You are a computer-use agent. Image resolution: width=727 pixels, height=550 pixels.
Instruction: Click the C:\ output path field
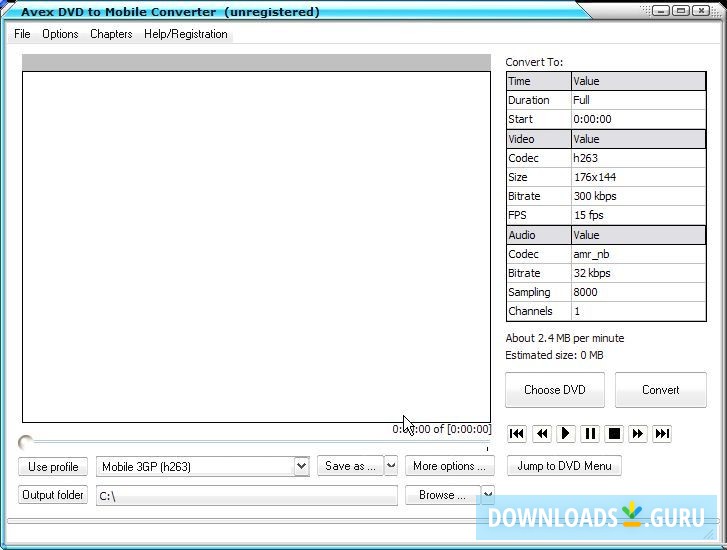coord(247,496)
